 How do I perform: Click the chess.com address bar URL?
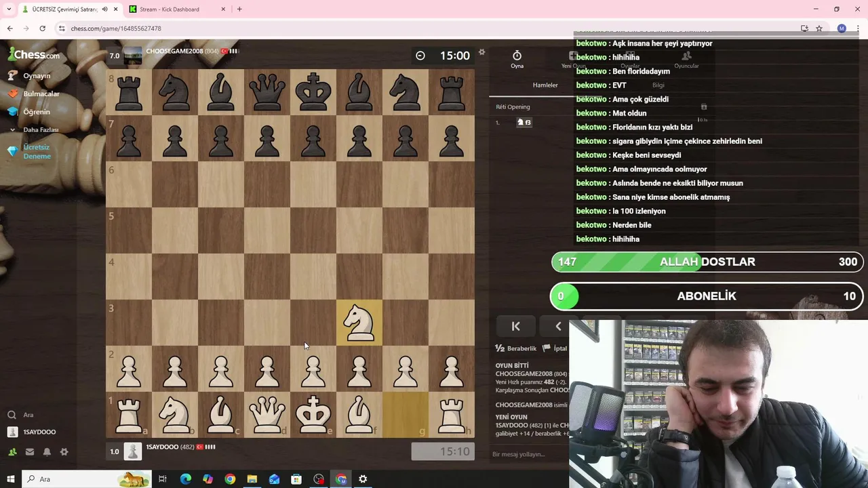[x=116, y=28]
